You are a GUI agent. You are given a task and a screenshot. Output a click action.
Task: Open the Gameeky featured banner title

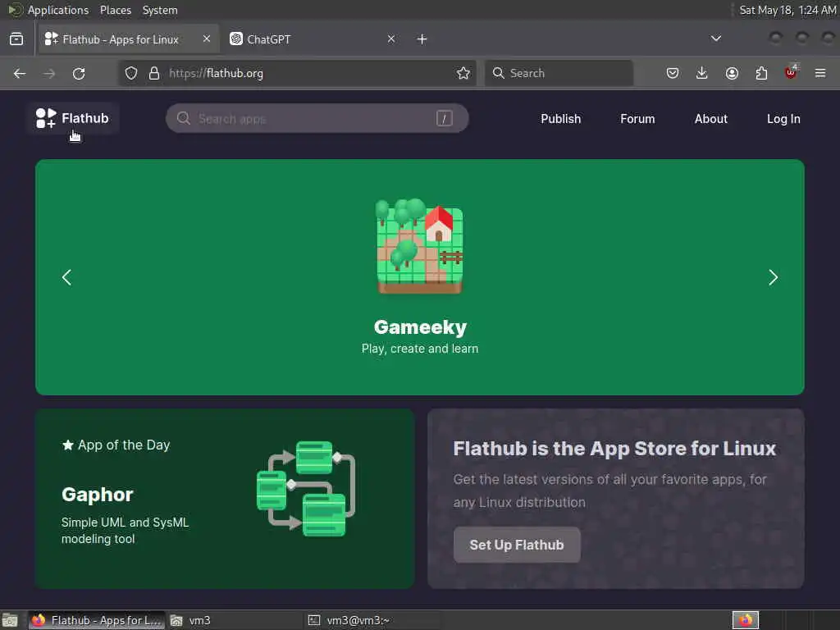(x=420, y=326)
